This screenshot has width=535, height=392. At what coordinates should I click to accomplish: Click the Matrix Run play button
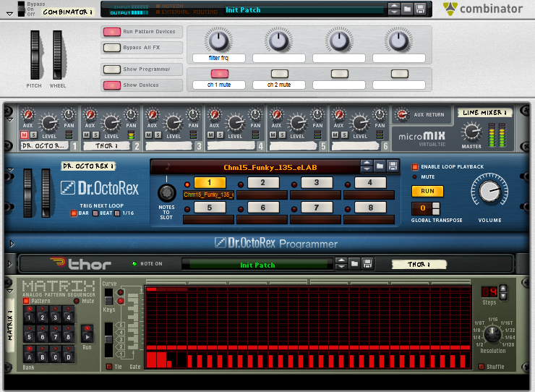[x=87, y=334]
